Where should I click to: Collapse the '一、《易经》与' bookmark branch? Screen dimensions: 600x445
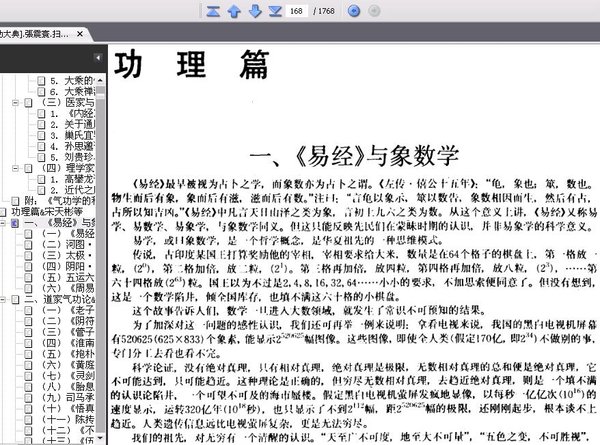coord(3,223)
